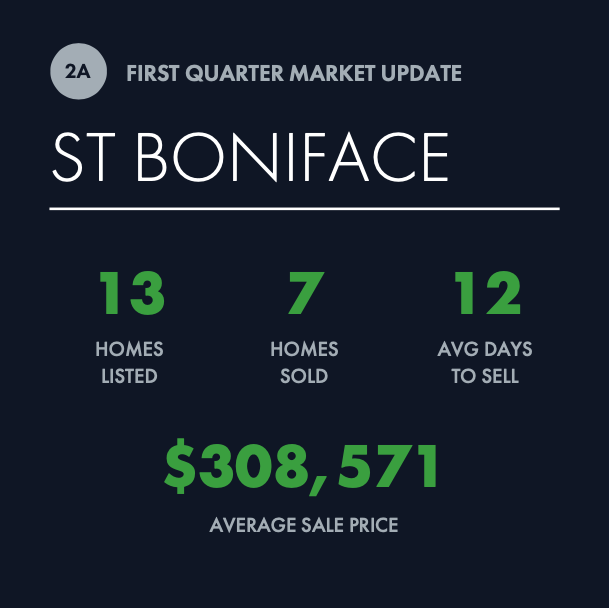This screenshot has height=608, width=609.
Task: Select the word LISTED below 13
Action: point(129,376)
